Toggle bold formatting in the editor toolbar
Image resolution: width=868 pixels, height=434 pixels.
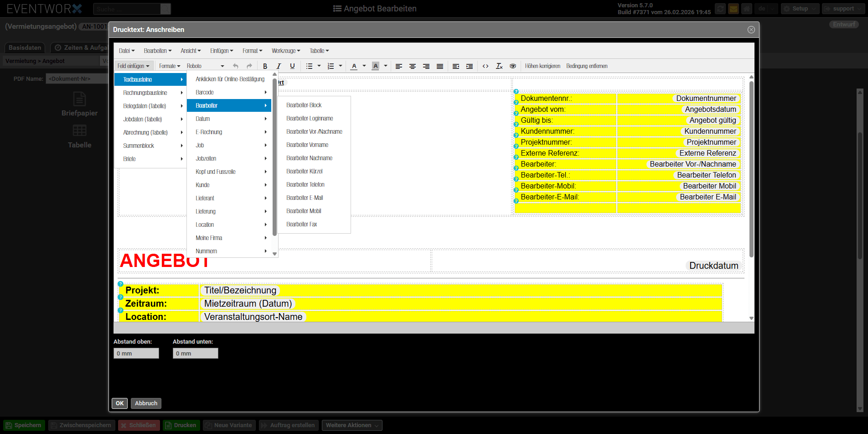click(x=265, y=66)
